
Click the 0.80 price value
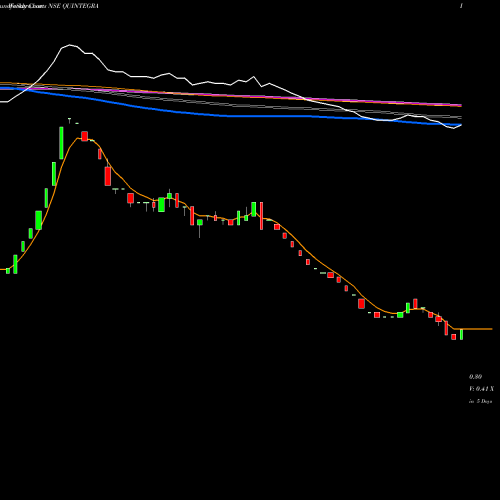point(475,377)
